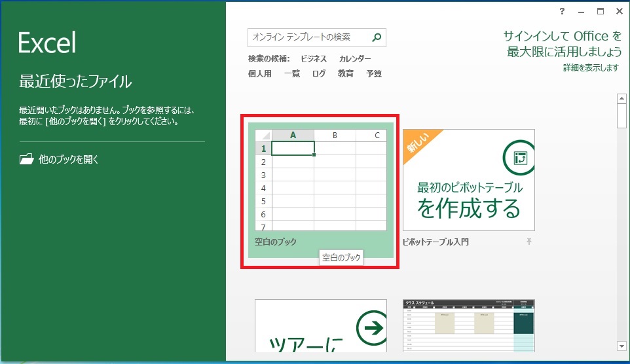Click the オンライン テンプレートの検索 field

click(316, 37)
